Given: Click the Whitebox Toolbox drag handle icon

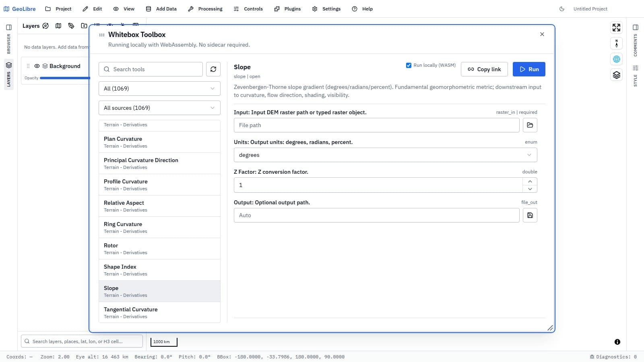Looking at the screenshot, I should [102, 35].
